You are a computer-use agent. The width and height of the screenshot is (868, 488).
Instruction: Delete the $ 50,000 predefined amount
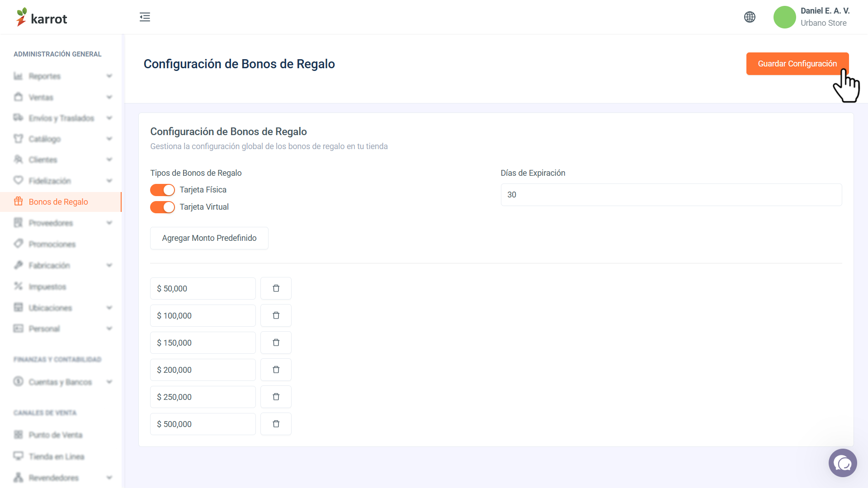pos(276,288)
